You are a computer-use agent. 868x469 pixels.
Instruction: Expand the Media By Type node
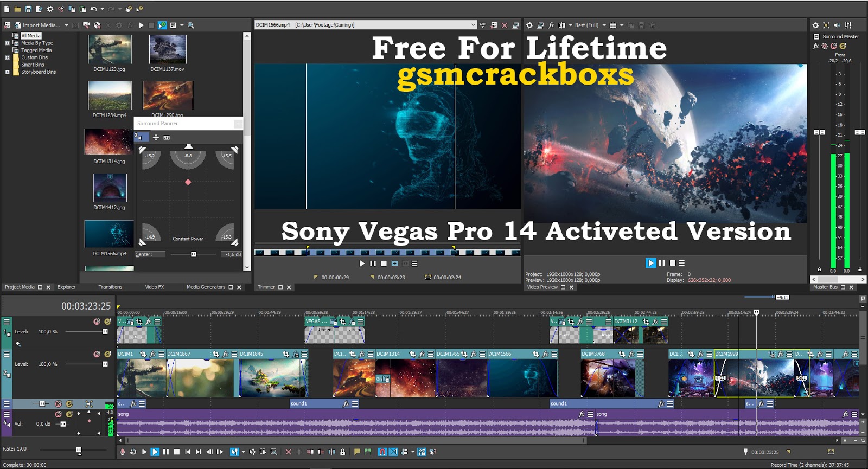pos(7,43)
